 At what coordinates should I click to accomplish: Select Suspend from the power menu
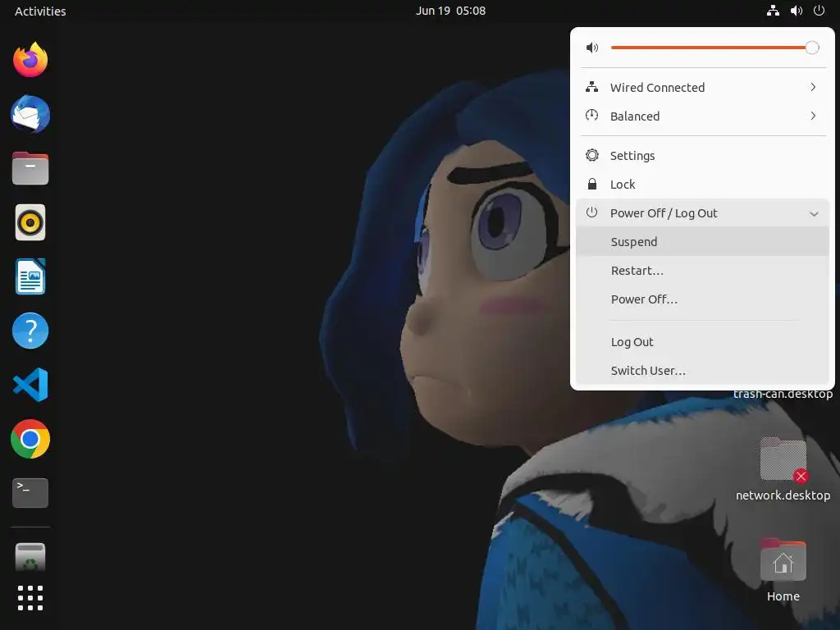click(x=702, y=242)
